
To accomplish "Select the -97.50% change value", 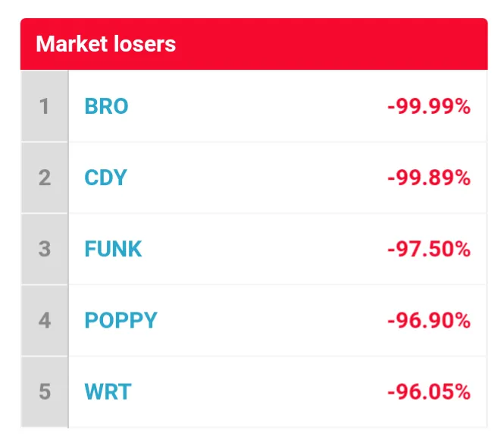I will pyautogui.click(x=429, y=249).
